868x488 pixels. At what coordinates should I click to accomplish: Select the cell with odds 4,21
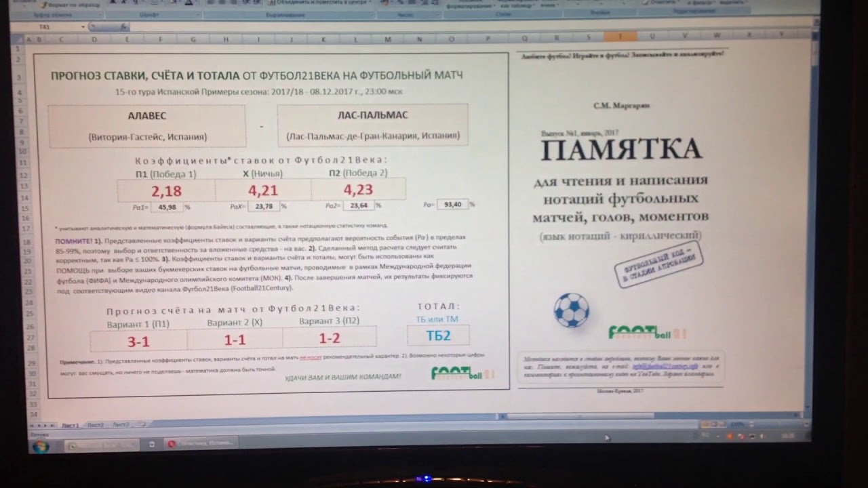tap(263, 190)
